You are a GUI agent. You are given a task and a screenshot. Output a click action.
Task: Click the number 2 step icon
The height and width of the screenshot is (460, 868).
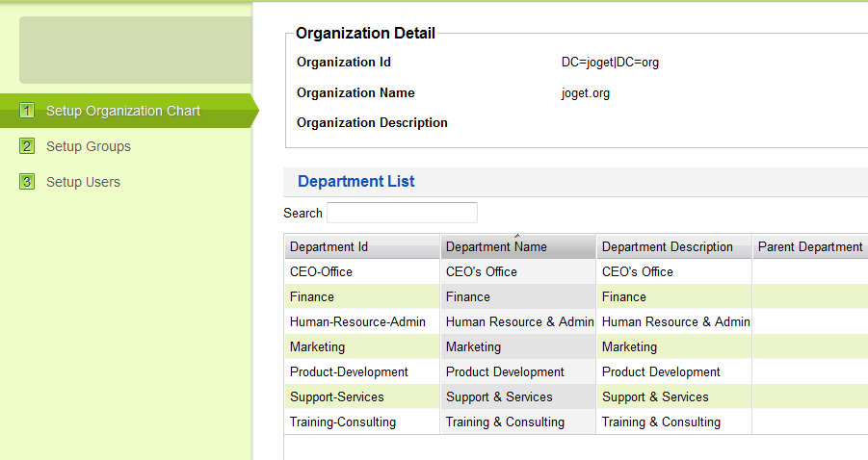tap(27, 146)
